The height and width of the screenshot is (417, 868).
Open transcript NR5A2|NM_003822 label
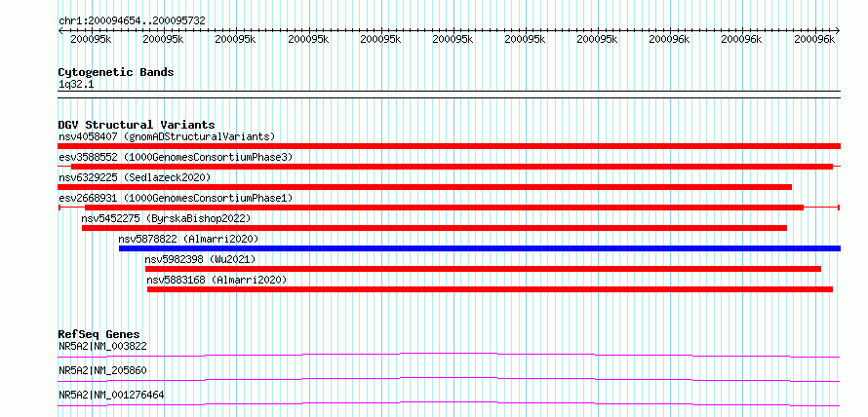tap(102, 346)
